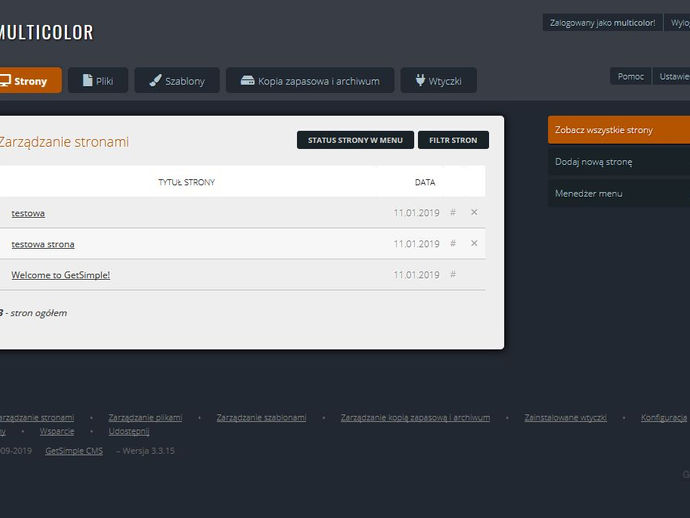This screenshot has width=690, height=518.
Task: Click the brush icon on Szablony tab
Action: click(155, 80)
